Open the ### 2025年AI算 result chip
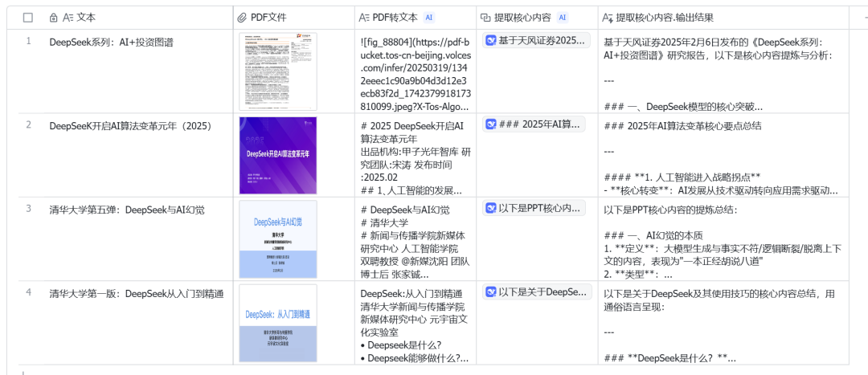The image size is (868, 375). pos(534,124)
